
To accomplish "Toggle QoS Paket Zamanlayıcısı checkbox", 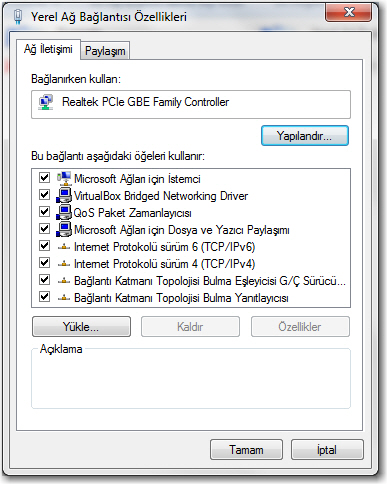I will pos(44,212).
